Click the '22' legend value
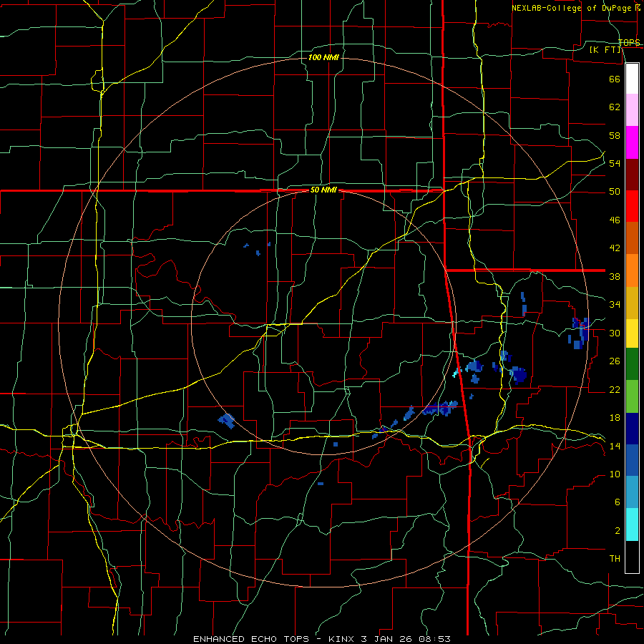 (615, 389)
